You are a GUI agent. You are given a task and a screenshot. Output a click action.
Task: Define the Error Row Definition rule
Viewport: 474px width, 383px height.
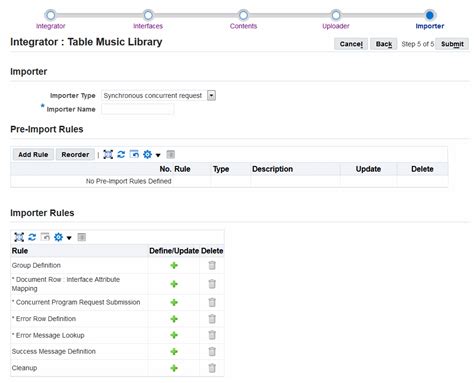coord(174,319)
